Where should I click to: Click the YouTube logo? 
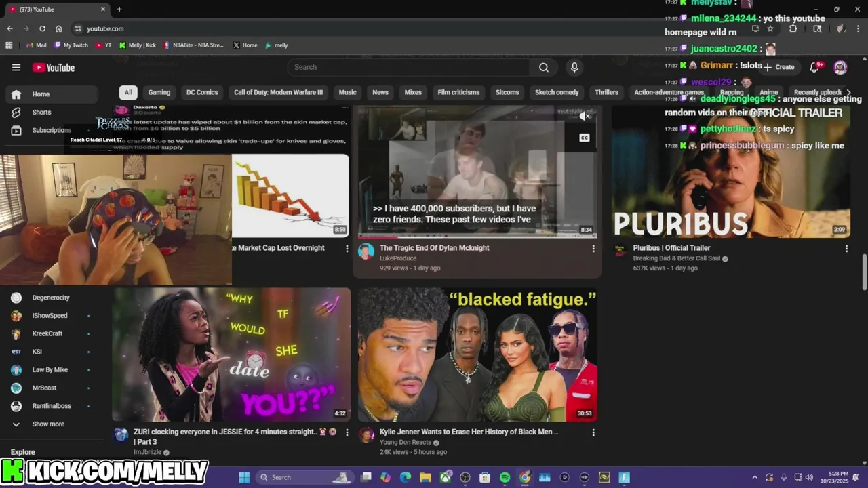click(54, 67)
